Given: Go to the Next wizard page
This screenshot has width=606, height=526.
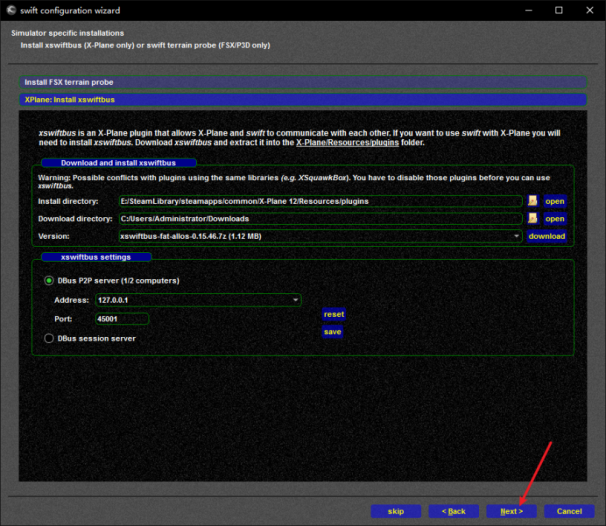Looking at the screenshot, I should tap(511, 511).
